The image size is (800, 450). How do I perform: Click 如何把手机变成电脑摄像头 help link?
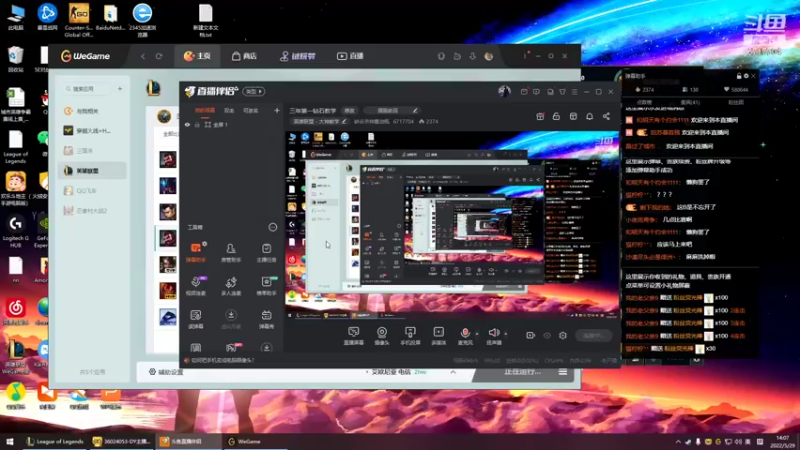click(x=221, y=360)
